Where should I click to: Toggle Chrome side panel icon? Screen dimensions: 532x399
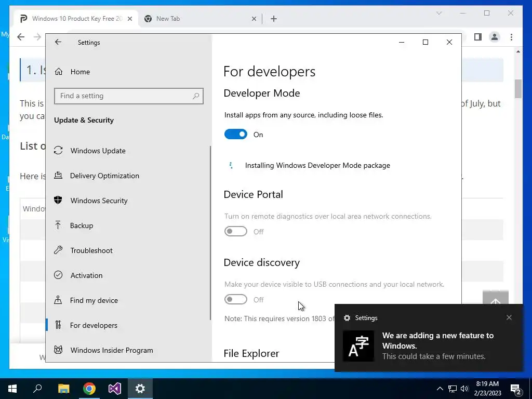pyautogui.click(x=478, y=37)
